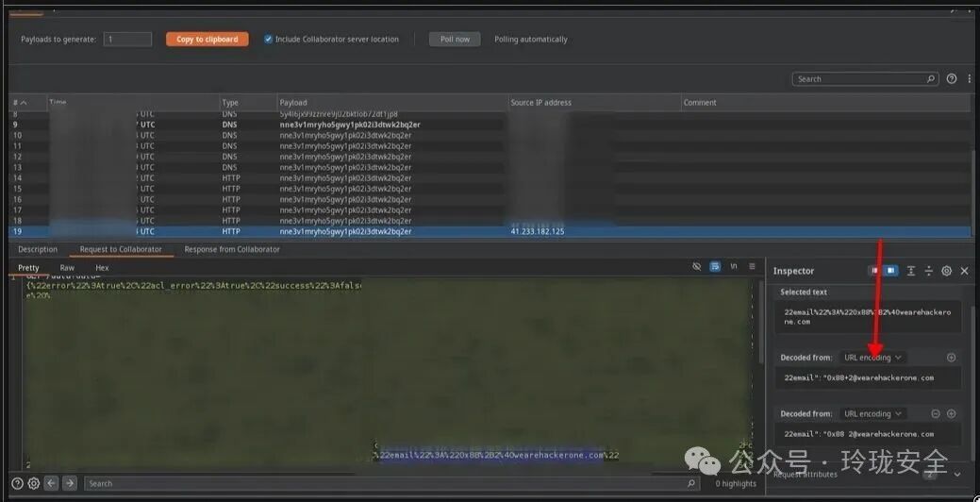Toggle the pretty-print formatting icon in the editor
The width and height of the screenshot is (980, 502).
[x=715, y=266]
